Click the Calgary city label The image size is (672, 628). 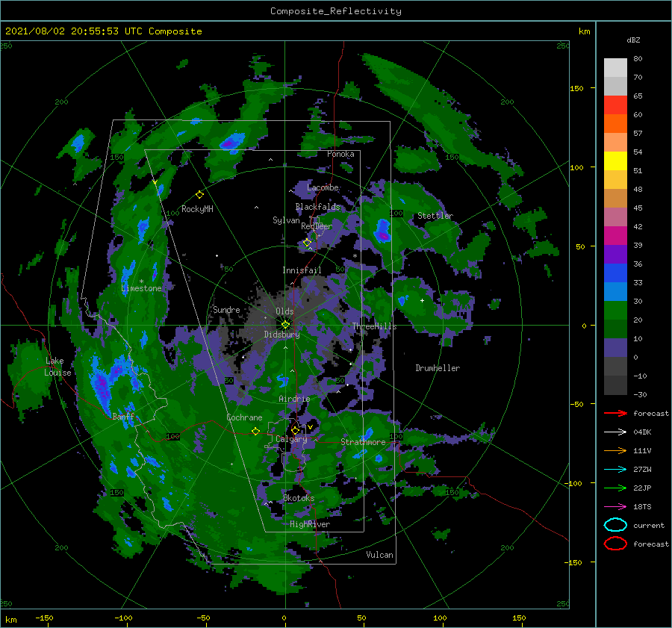point(291,439)
